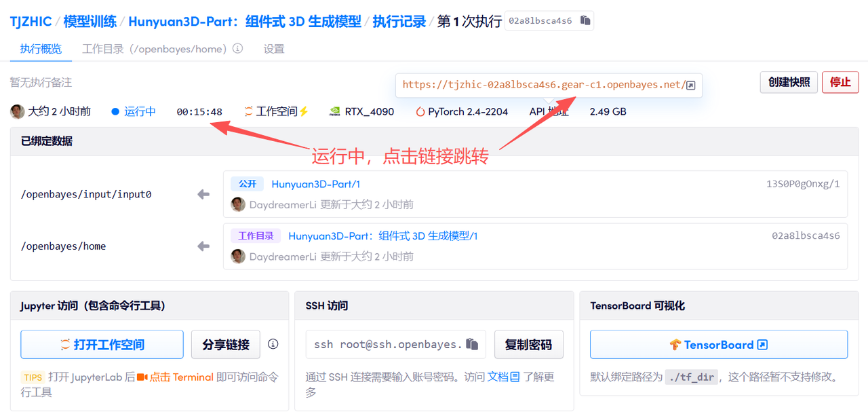This screenshot has width=868, height=416.
Task: Click the 00:15:48 runtime timer
Action: (199, 111)
